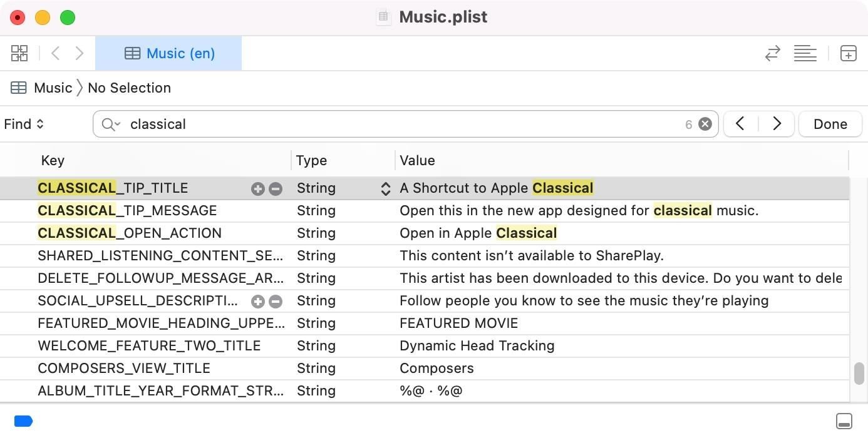
Task: Select the DELETE_FOLLOWUP_MESSAGE_AR key
Action: point(160,278)
